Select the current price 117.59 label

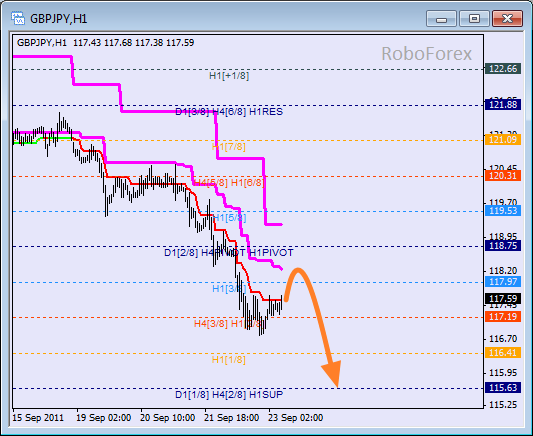[503, 299]
